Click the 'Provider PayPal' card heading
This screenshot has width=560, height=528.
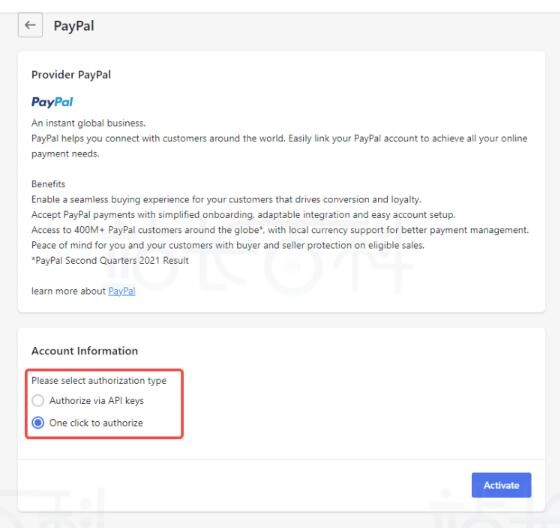[x=71, y=75]
